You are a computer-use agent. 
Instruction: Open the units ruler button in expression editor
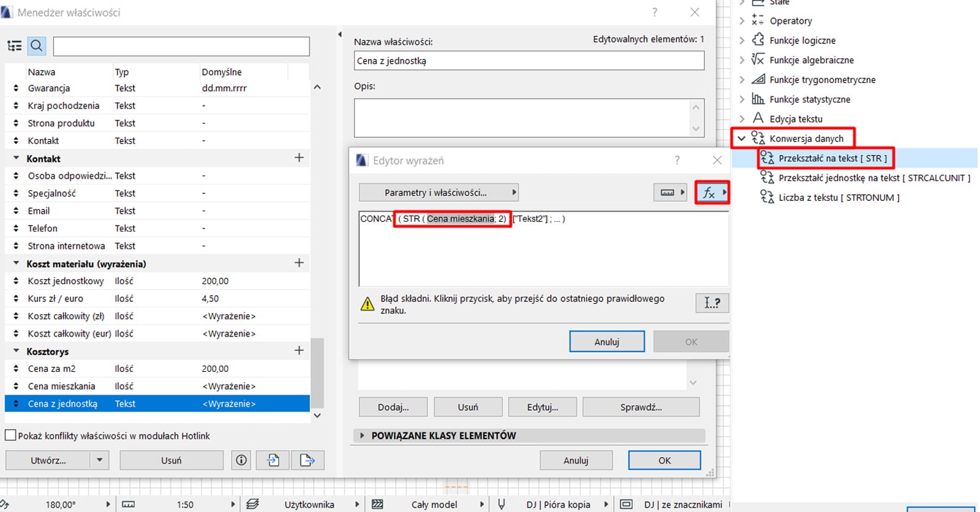pos(670,192)
